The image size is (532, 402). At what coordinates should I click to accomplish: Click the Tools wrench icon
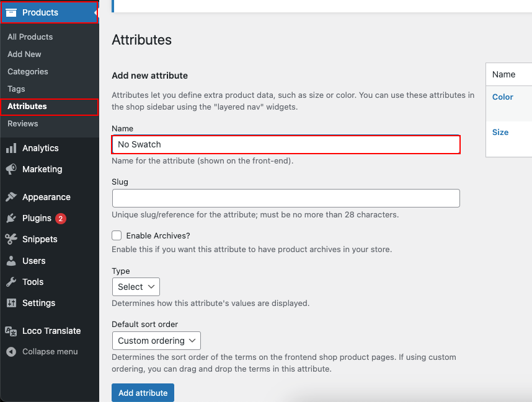(x=11, y=282)
